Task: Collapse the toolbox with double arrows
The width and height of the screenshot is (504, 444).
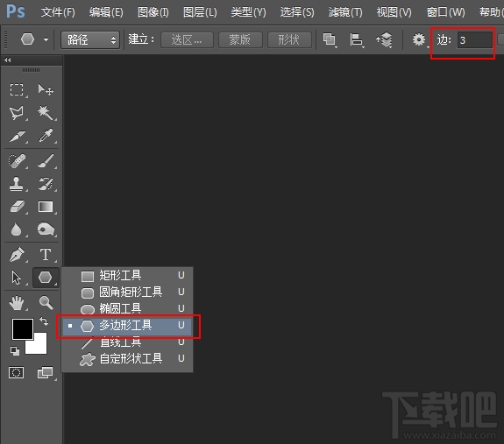Action: 7,60
